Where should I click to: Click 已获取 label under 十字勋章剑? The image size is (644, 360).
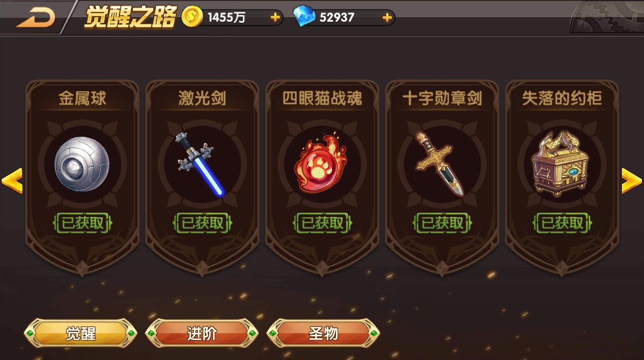442,223
